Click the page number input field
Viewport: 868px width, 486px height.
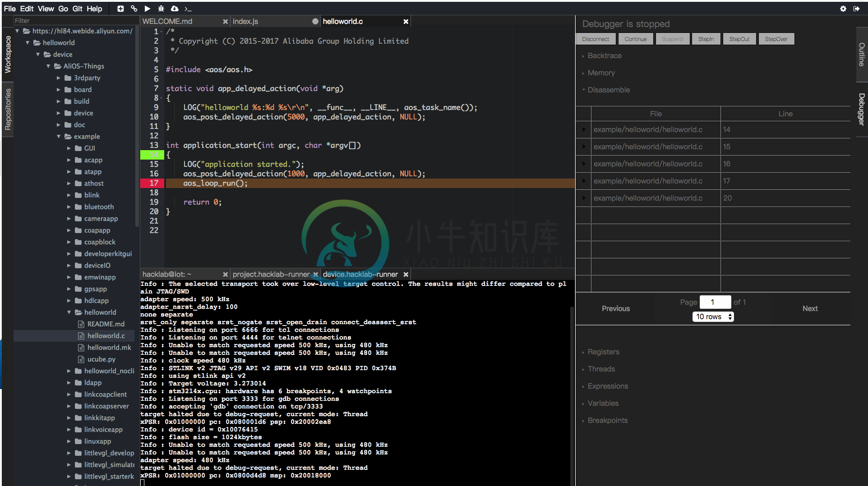(x=715, y=303)
